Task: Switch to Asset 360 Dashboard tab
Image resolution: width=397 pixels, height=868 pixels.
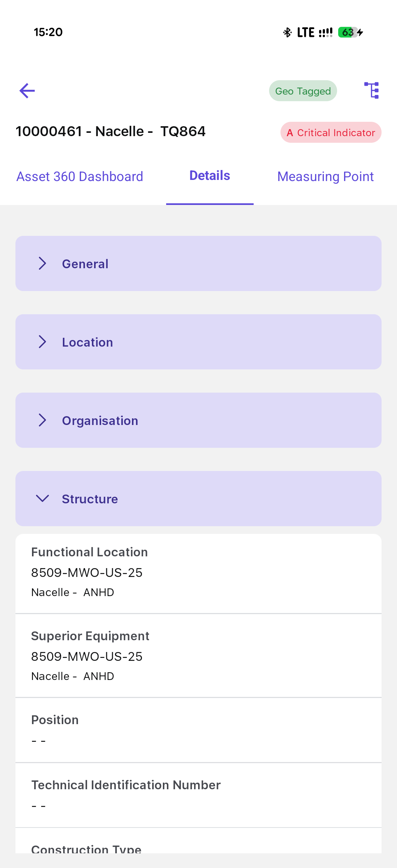Action: 80,177
